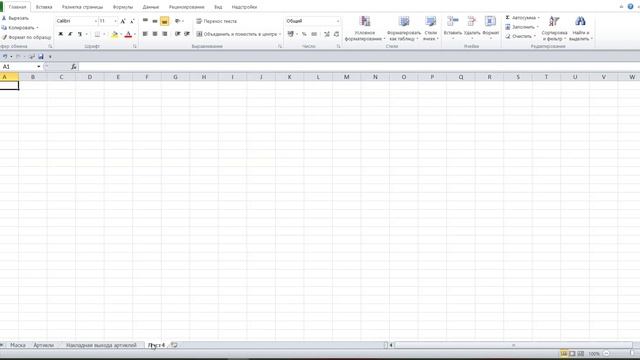Open Number group dialog launcher
This screenshot has height=360, width=640.
(x=338, y=47)
